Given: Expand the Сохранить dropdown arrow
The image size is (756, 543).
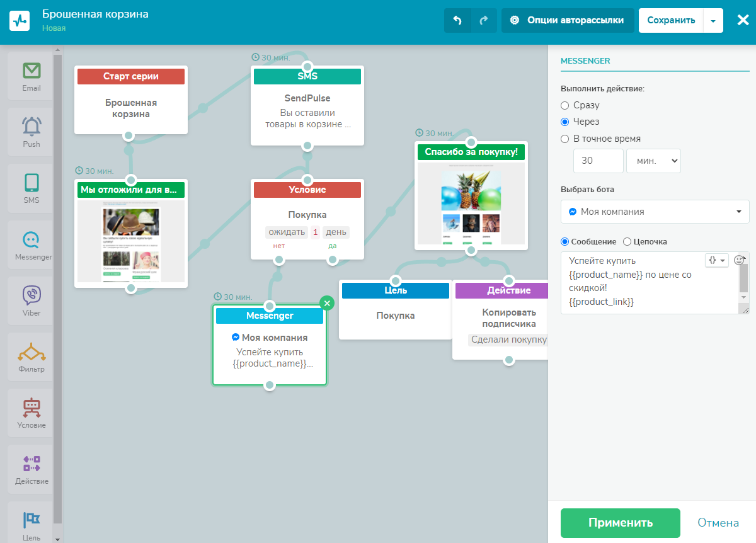Looking at the screenshot, I should pos(713,20).
